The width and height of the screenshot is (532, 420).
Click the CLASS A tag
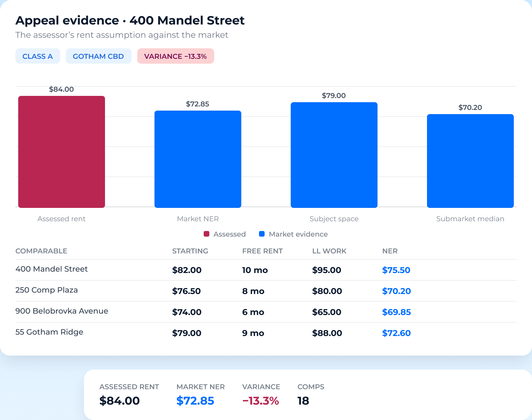pos(38,56)
